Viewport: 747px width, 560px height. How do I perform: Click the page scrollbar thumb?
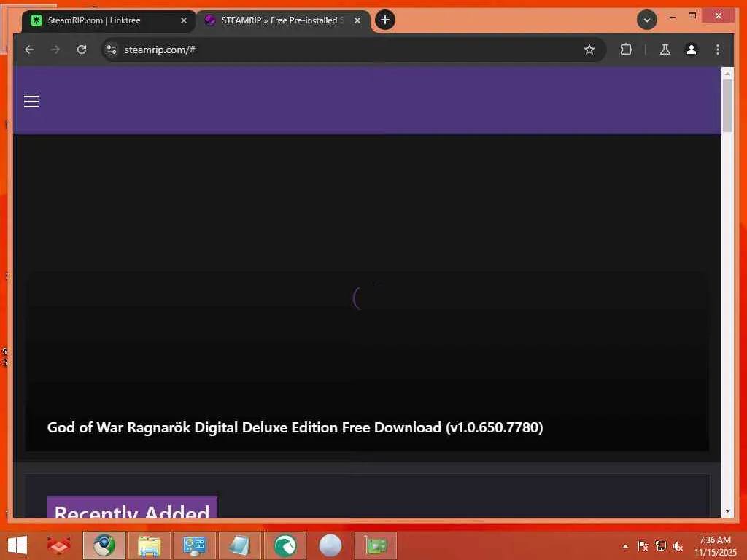tap(727, 105)
